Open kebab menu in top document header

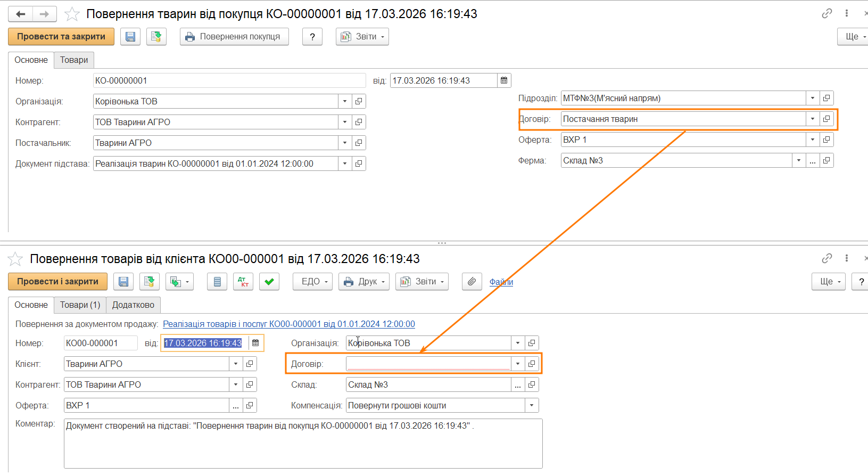coord(846,13)
